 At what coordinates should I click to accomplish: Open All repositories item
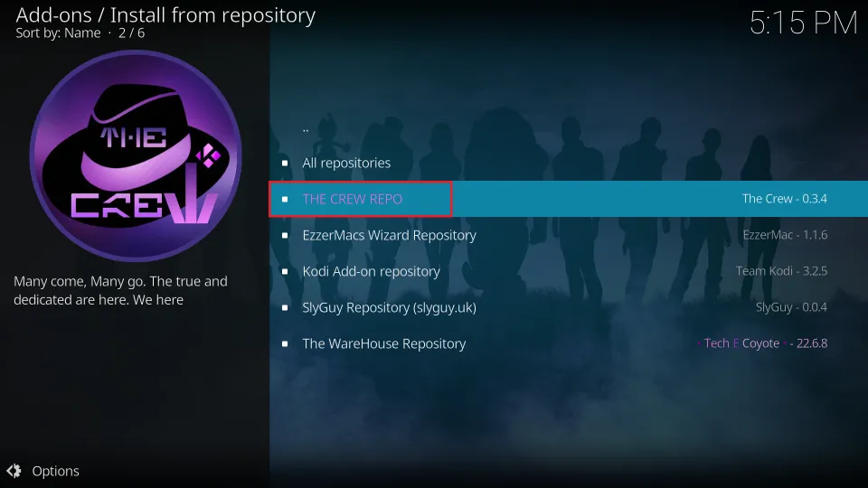click(569, 163)
